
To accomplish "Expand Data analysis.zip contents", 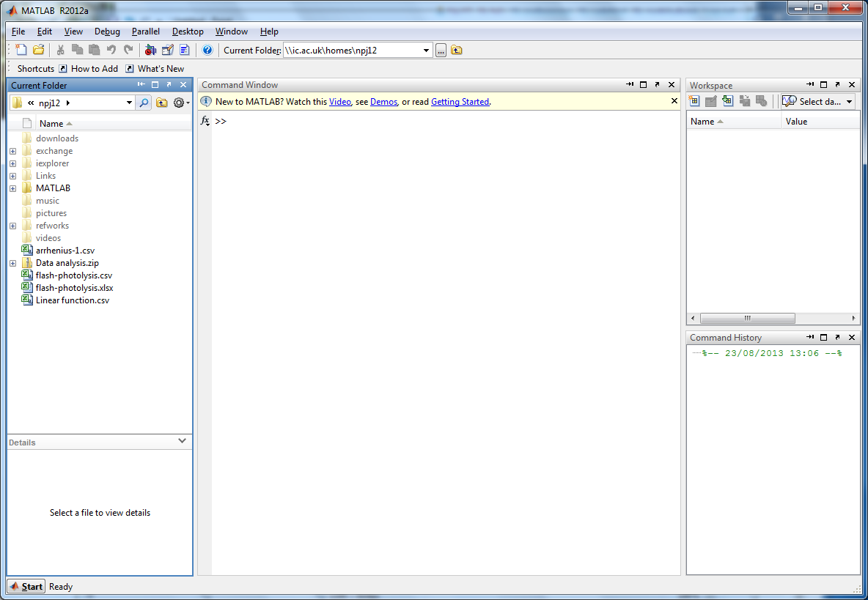I will point(12,263).
